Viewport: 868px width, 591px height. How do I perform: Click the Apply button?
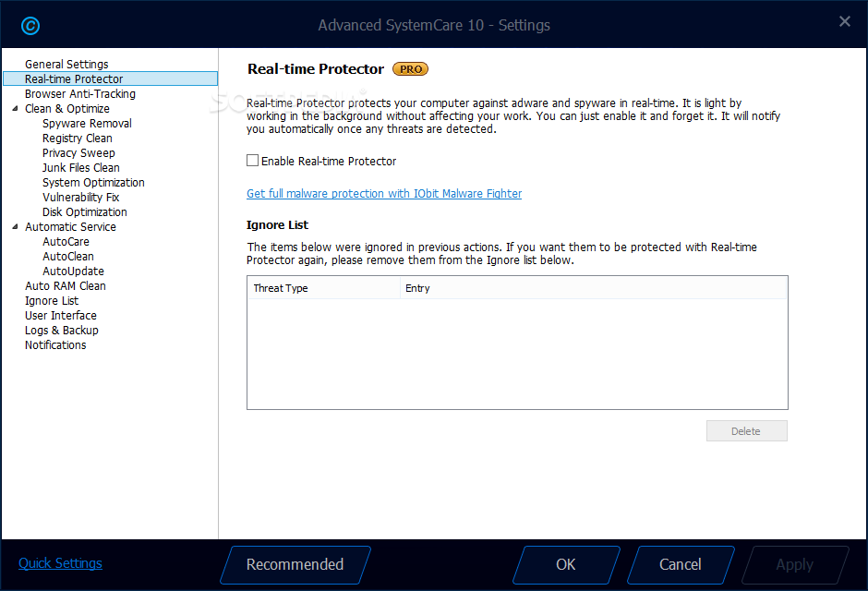pyautogui.click(x=795, y=564)
